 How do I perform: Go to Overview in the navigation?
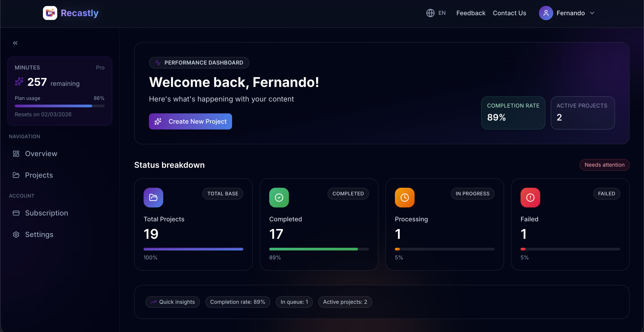tap(41, 153)
